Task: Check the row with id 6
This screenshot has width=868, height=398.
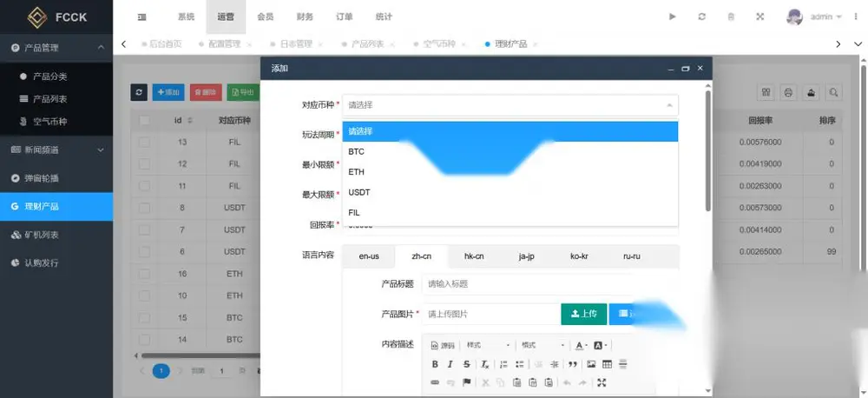Action: coord(144,252)
